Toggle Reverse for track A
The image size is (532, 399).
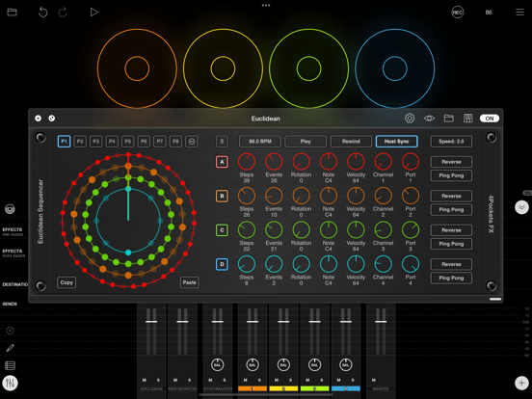pyautogui.click(x=451, y=162)
